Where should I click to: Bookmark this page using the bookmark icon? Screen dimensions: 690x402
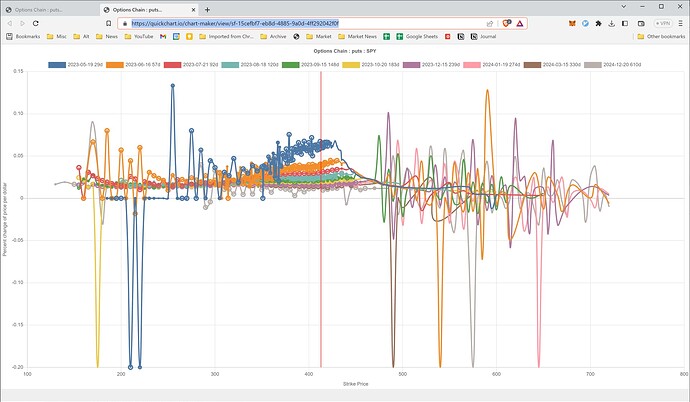point(109,23)
